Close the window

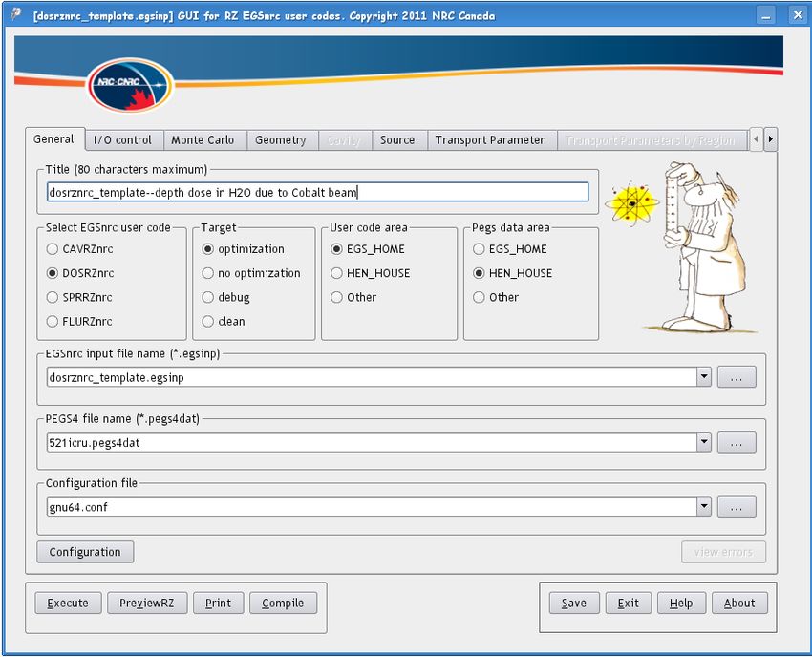798,15
